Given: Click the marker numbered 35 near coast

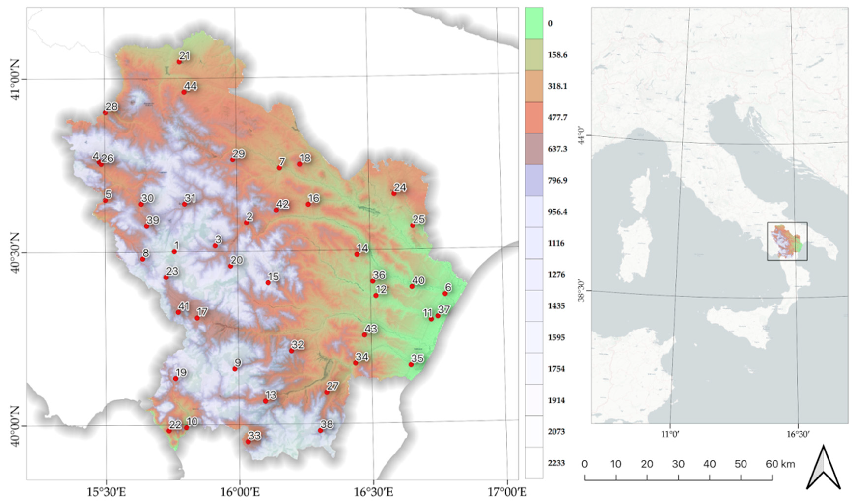Looking at the screenshot, I should [411, 365].
